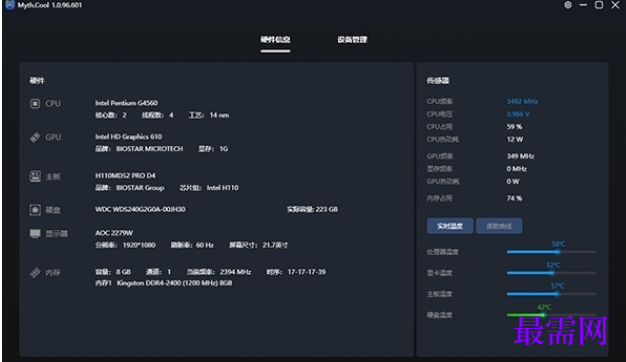Viewport: 626px width, 362px height.
Task: Select the AOC 2279W monitor name
Action: tap(114, 233)
